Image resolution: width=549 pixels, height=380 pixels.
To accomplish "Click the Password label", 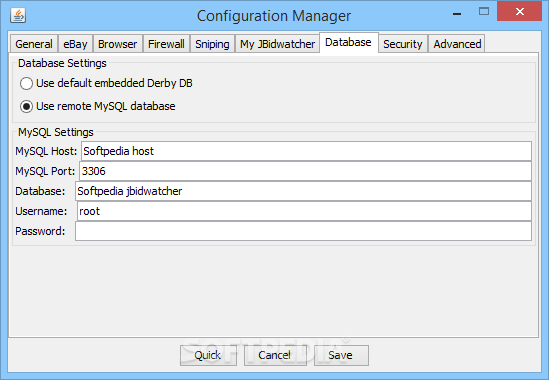I will tap(40, 231).
